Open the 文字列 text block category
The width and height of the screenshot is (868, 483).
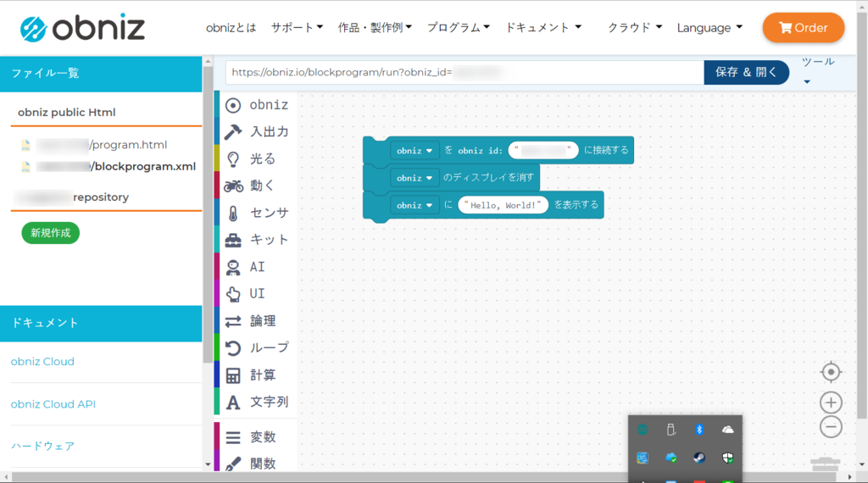pos(258,402)
